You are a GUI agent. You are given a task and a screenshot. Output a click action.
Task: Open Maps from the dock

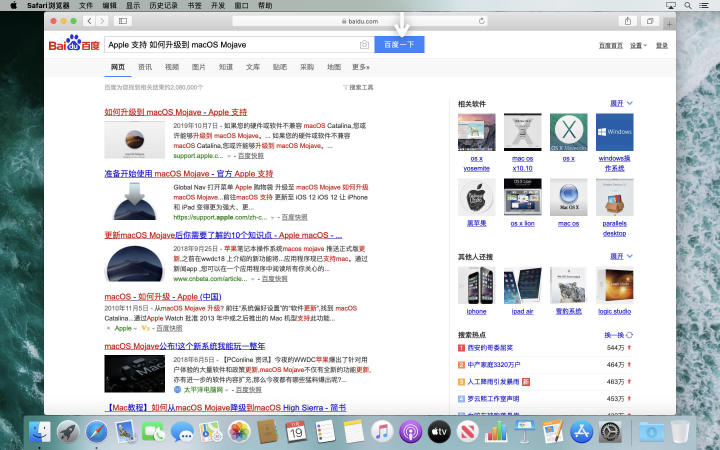[211, 432]
